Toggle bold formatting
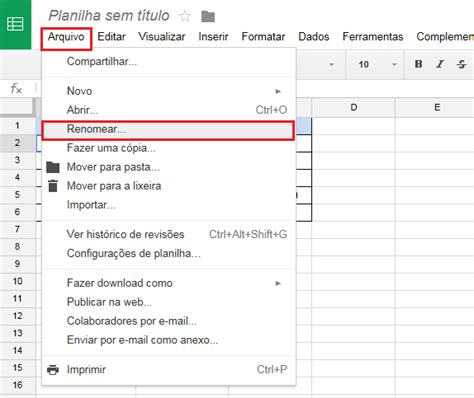Screen dimensions: 474x398 418,64
